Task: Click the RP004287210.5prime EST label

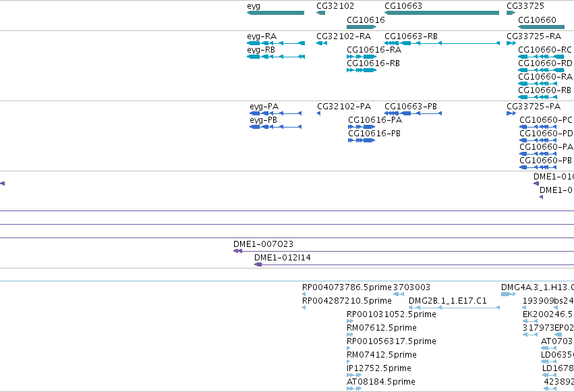Action: click(x=347, y=301)
